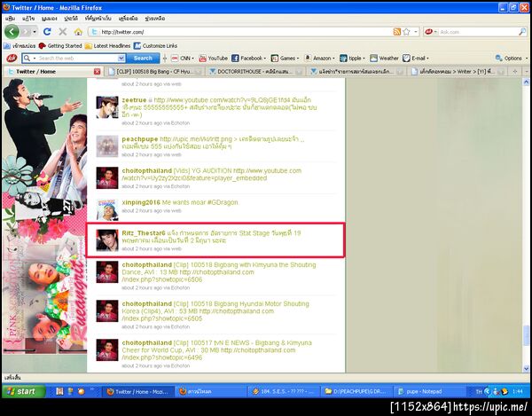Image resolution: width=532 pixels, height=416 pixels.
Task: Switch to pupe - Notepad in taskbar
Action: click(429, 391)
